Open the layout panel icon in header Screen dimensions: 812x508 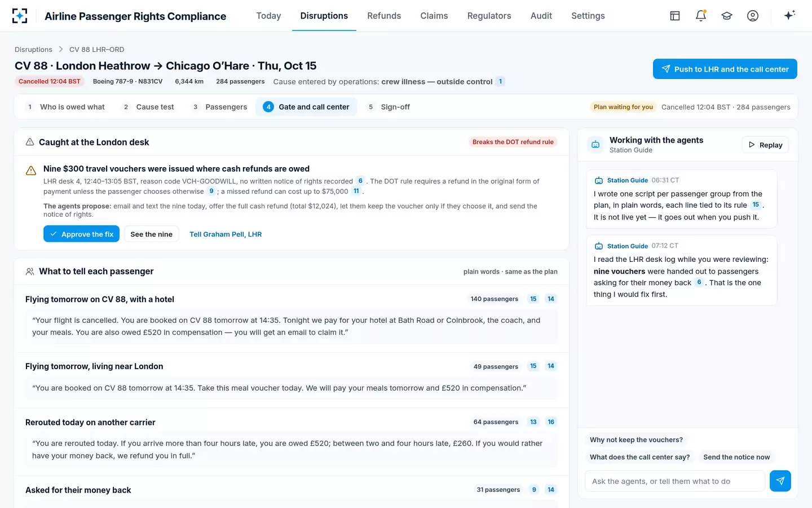tap(675, 16)
